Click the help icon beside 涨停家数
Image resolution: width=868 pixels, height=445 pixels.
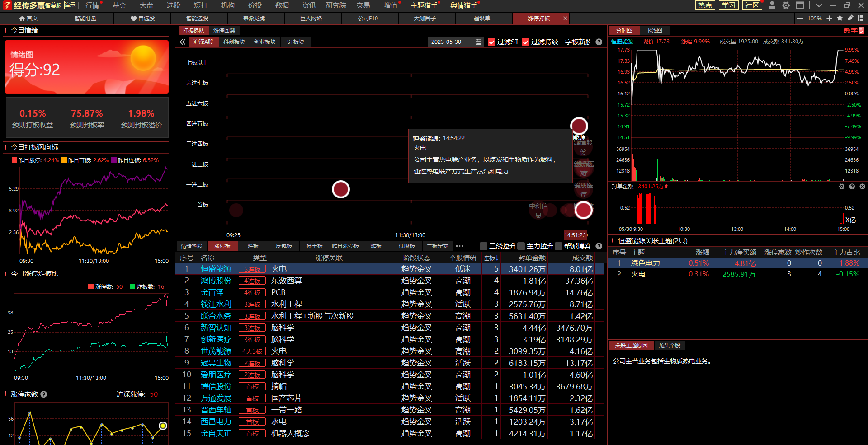click(x=44, y=394)
